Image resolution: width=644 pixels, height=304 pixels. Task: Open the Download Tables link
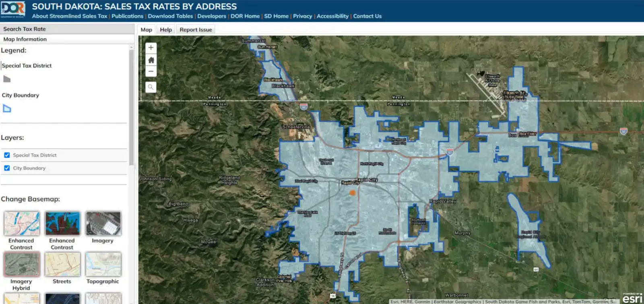point(170,16)
